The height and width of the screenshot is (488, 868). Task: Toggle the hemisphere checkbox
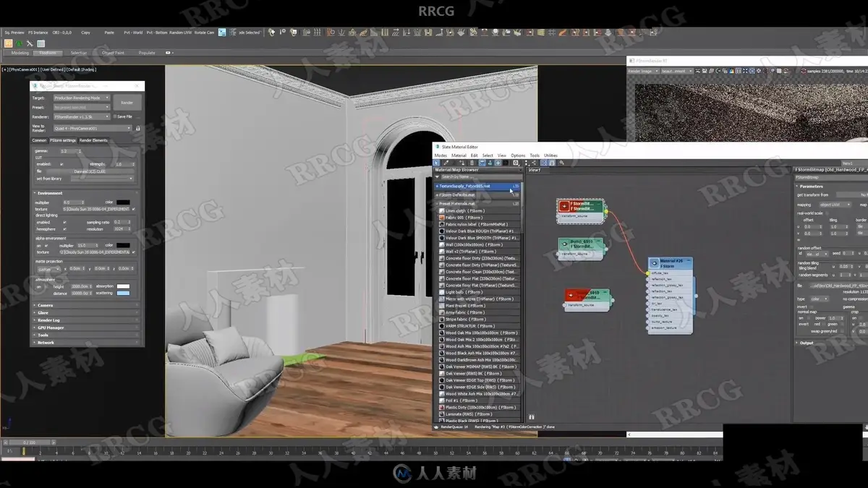point(64,229)
